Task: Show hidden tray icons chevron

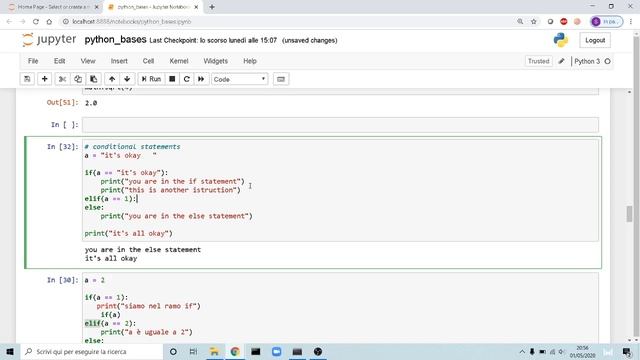Action: [x=522, y=351]
